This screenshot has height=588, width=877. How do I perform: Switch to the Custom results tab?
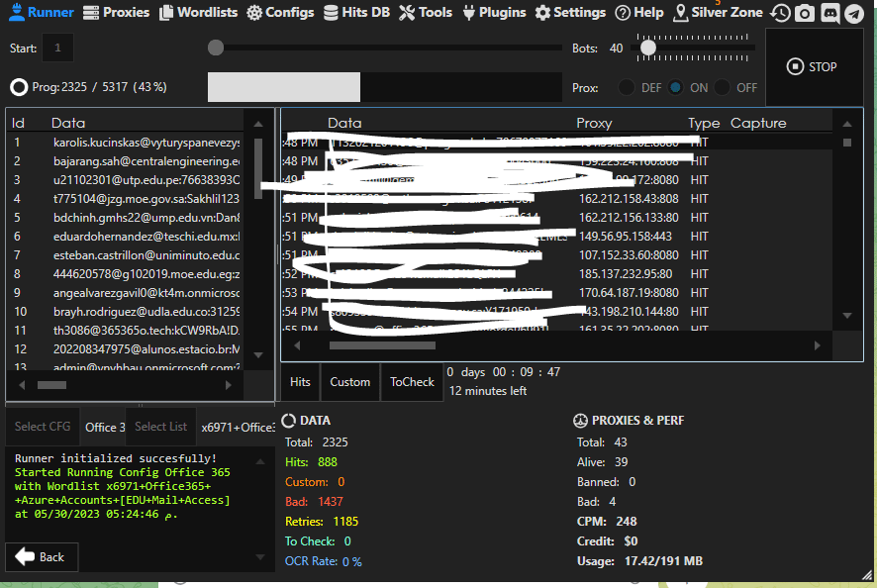[x=349, y=382]
